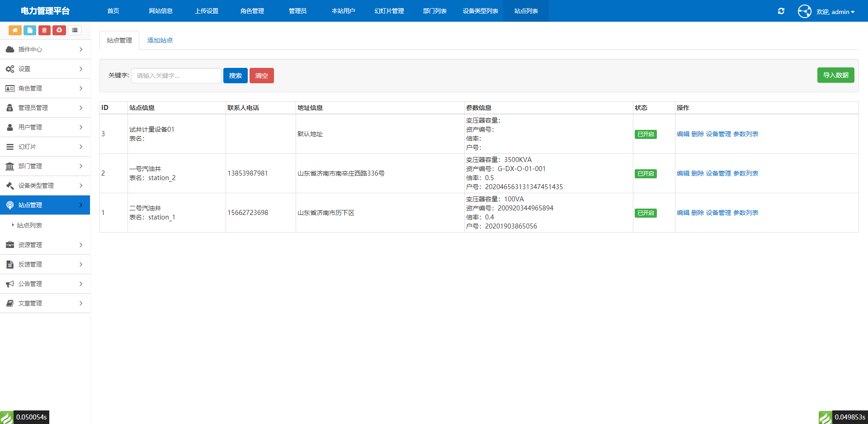Click the red recycle icon button

(59, 30)
